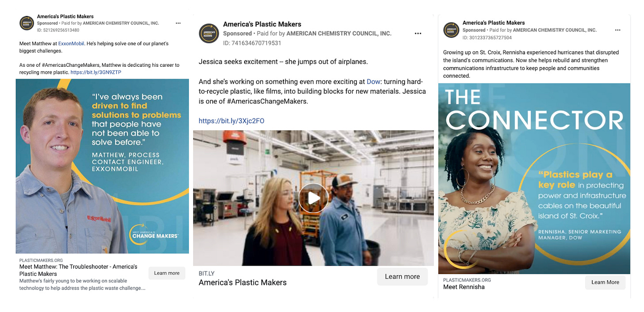Screen dimensions: 644x312
Task: Open Matthew's ad image with quote
Action: pyautogui.click(x=102, y=166)
